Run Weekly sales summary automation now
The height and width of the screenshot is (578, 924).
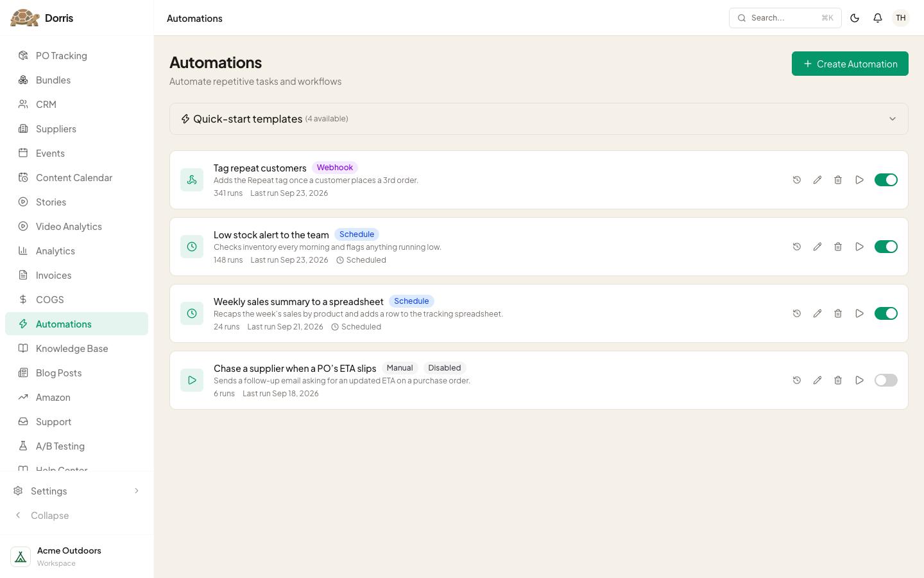(x=859, y=313)
